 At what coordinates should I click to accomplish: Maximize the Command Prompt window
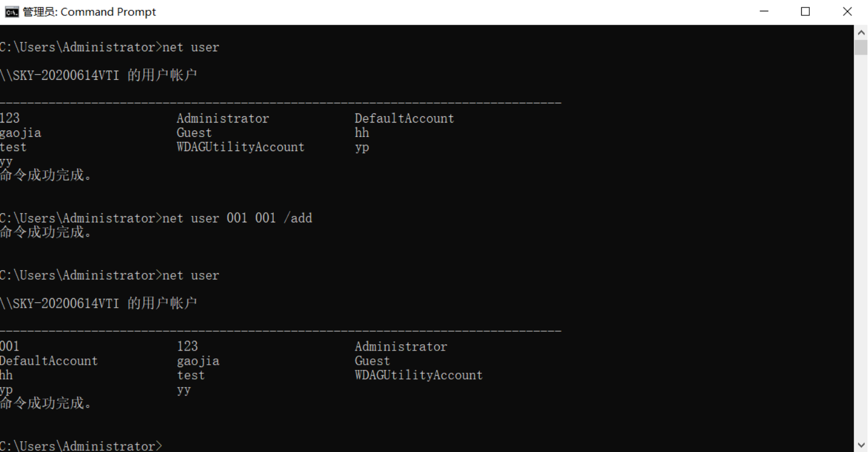click(x=805, y=12)
